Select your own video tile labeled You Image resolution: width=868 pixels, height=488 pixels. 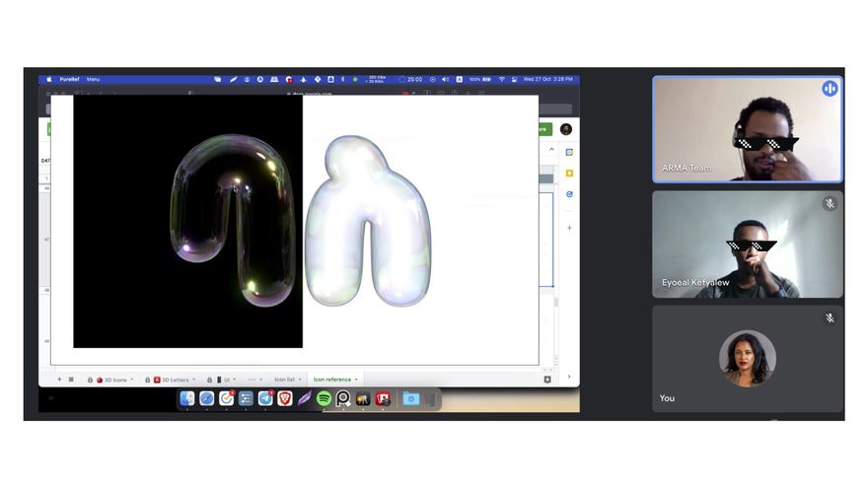(x=747, y=358)
